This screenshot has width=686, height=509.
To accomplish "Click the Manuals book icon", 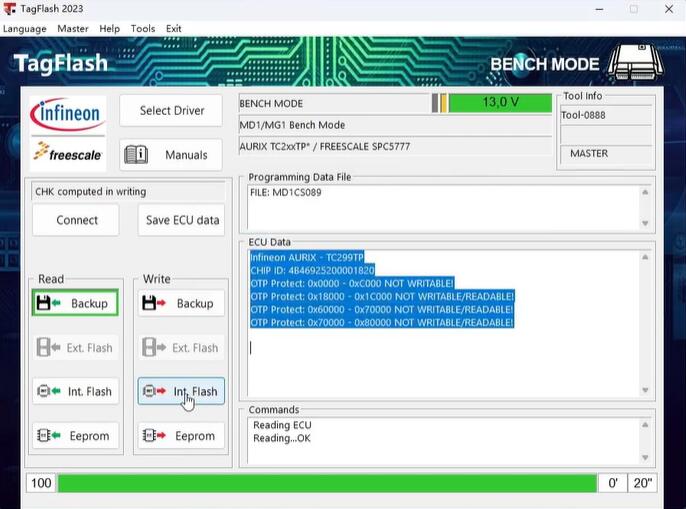I will click(x=136, y=154).
